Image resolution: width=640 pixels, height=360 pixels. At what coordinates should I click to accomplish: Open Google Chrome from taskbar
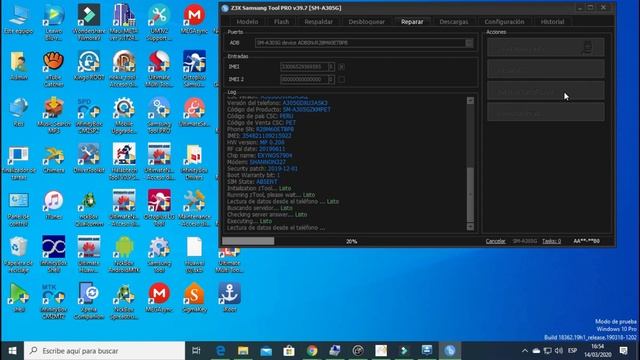312,351
